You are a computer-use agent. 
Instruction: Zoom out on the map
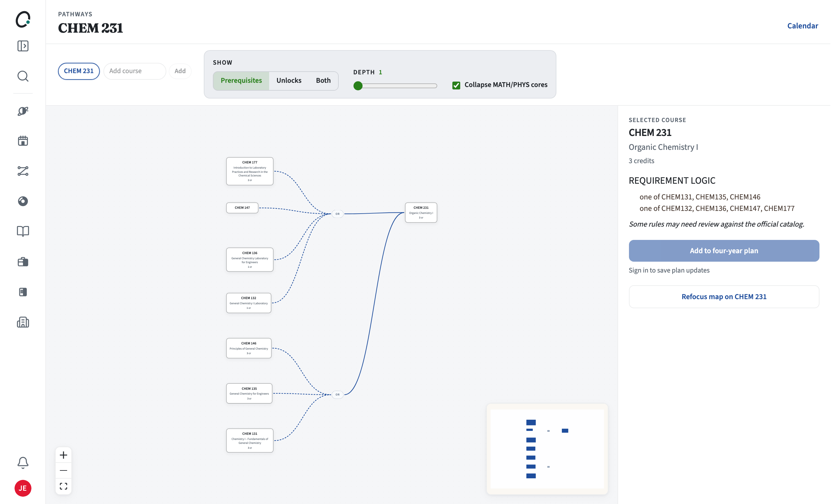(64, 471)
